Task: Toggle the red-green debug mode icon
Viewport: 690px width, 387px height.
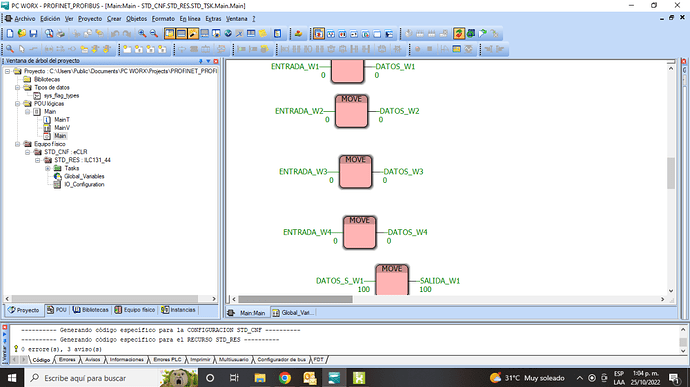Action: [459, 33]
